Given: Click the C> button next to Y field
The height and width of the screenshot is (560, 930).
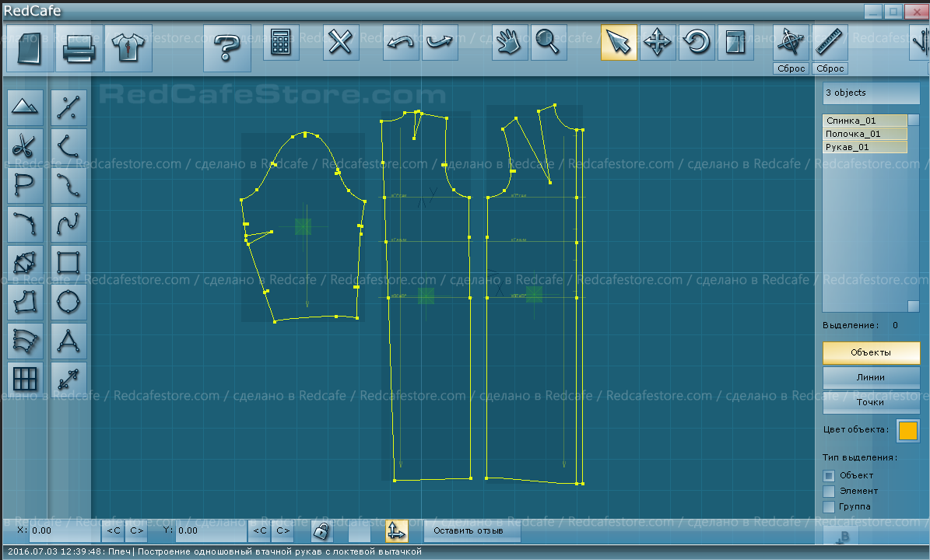Looking at the screenshot, I should (x=283, y=530).
